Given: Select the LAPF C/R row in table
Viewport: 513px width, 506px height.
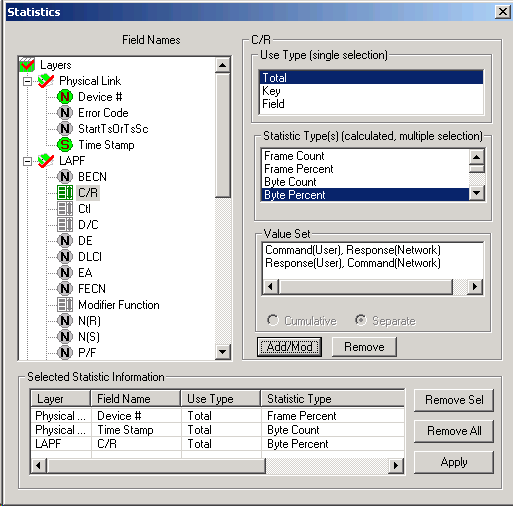Looking at the screenshot, I should pyautogui.click(x=217, y=444).
